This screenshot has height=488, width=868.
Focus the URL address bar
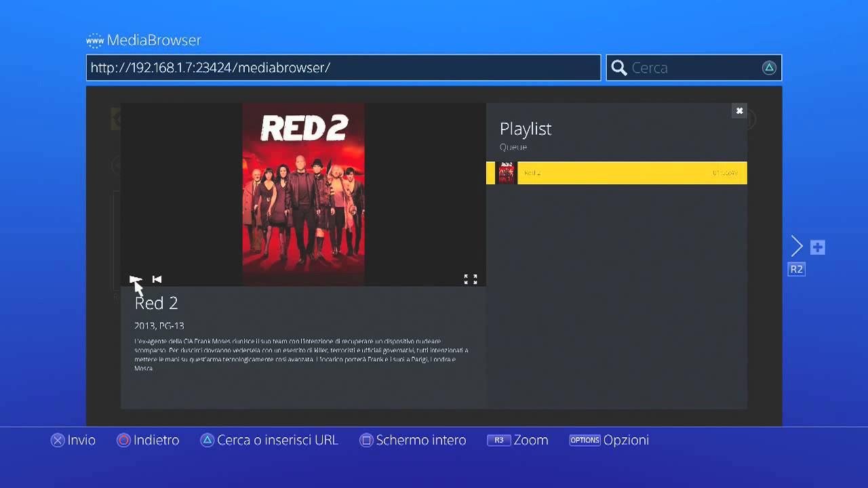[x=343, y=68]
